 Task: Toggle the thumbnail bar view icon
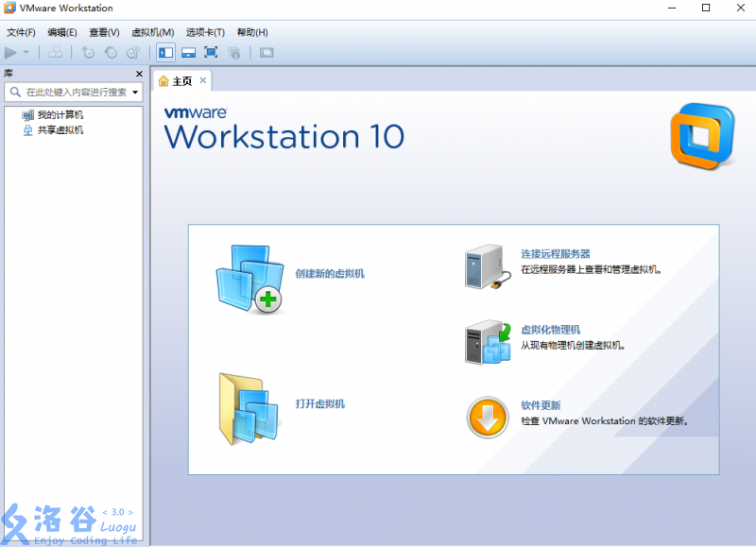(x=188, y=52)
